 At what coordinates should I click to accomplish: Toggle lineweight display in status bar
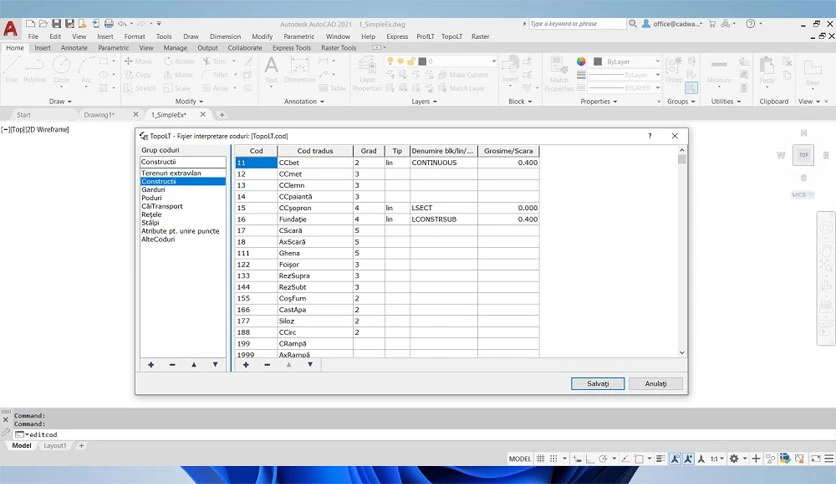pyautogui.click(x=660, y=458)
